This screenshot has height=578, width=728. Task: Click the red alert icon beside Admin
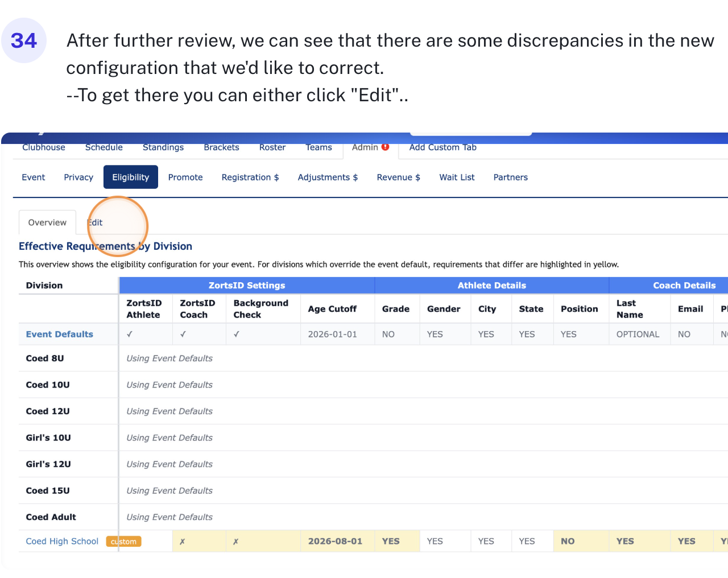(386, 147)
